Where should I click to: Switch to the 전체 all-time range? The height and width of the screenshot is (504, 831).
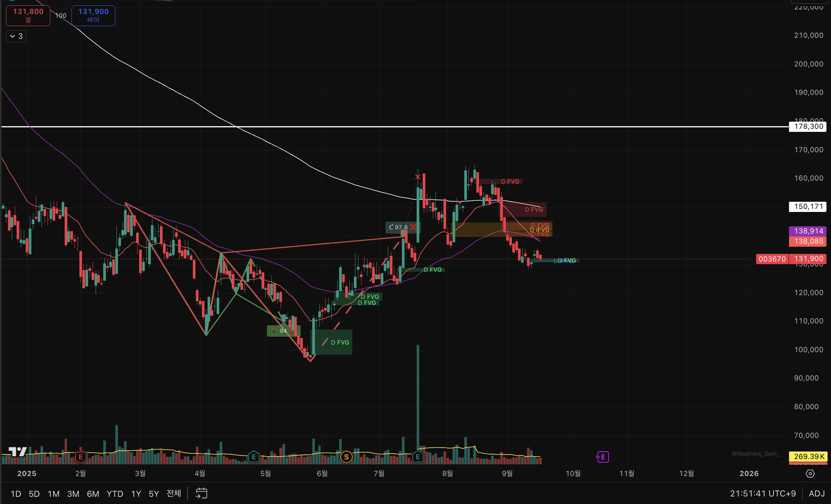[x=174, y=493]
